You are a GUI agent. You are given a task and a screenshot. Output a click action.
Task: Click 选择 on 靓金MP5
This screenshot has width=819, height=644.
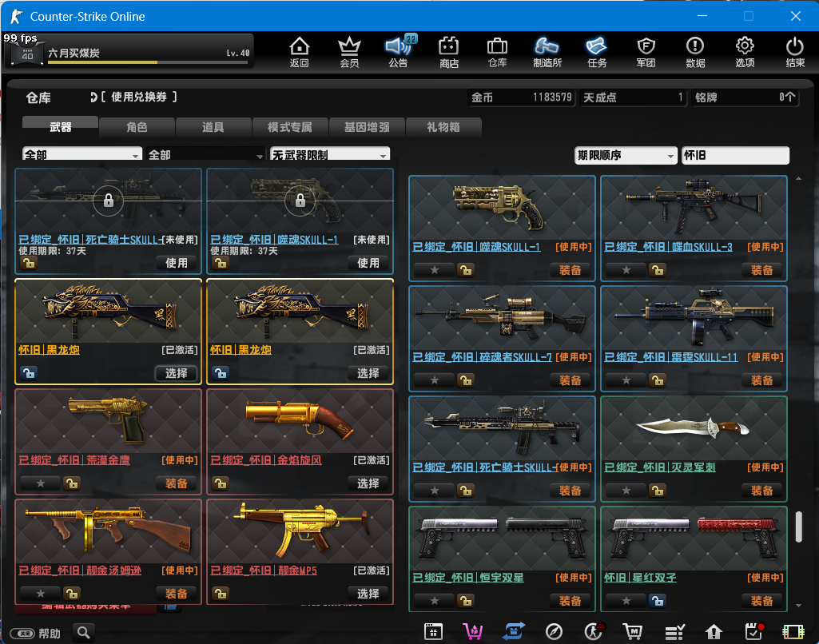pos(368,594)
